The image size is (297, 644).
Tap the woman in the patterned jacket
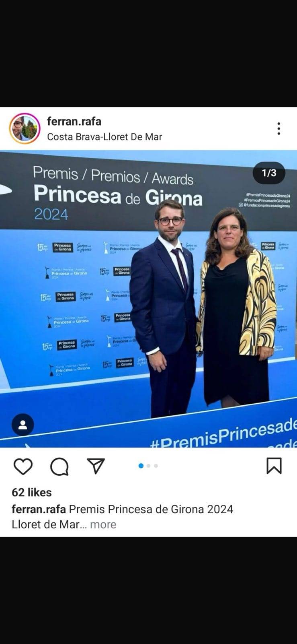tap(237, 306)
